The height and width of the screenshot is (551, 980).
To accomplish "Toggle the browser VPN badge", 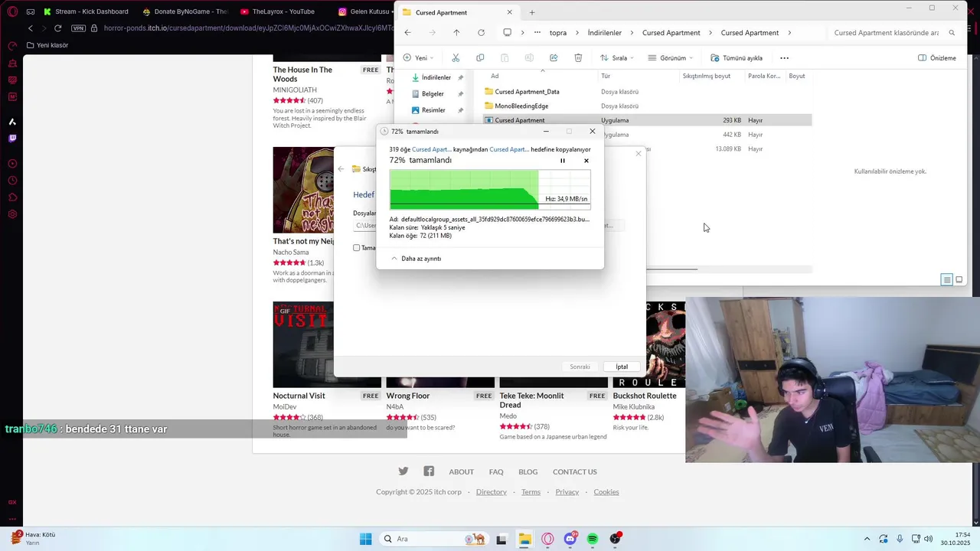I will tap(78, 28).
